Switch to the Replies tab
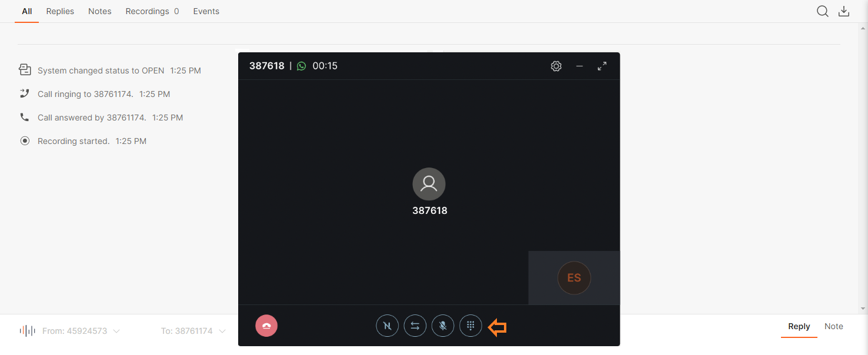 pos(60,11)
